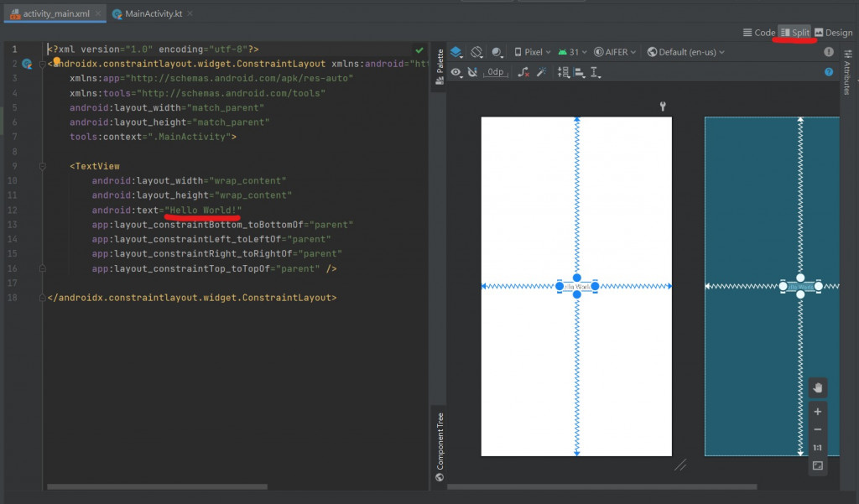Click the Zoom to Fit Screen icon

pos(817,465)
